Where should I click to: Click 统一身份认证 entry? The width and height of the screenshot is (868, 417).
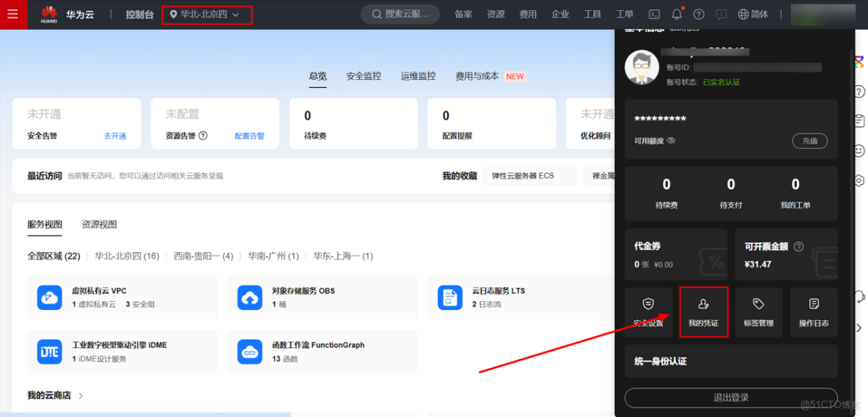pyautogui.click(x=731, y=361)
